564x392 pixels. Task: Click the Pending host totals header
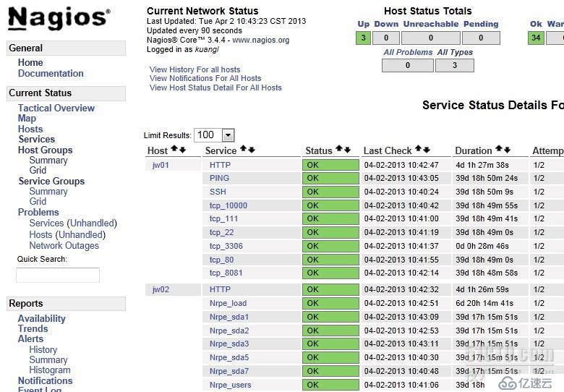tap(481, 24)
